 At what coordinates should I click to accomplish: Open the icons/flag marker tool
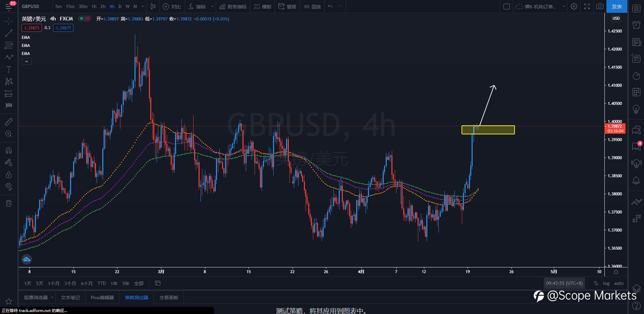9,106
